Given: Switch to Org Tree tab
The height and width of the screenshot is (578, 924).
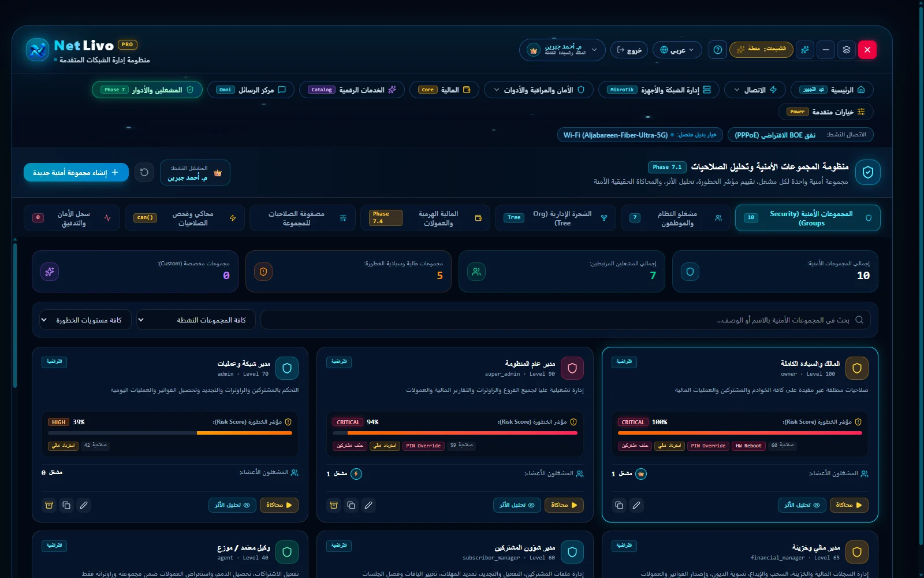Looking at the screenshot, I should (556, 218).
